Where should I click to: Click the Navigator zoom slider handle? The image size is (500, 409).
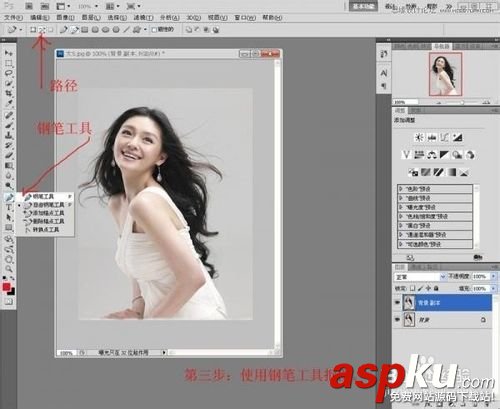(x=463, y=103)
